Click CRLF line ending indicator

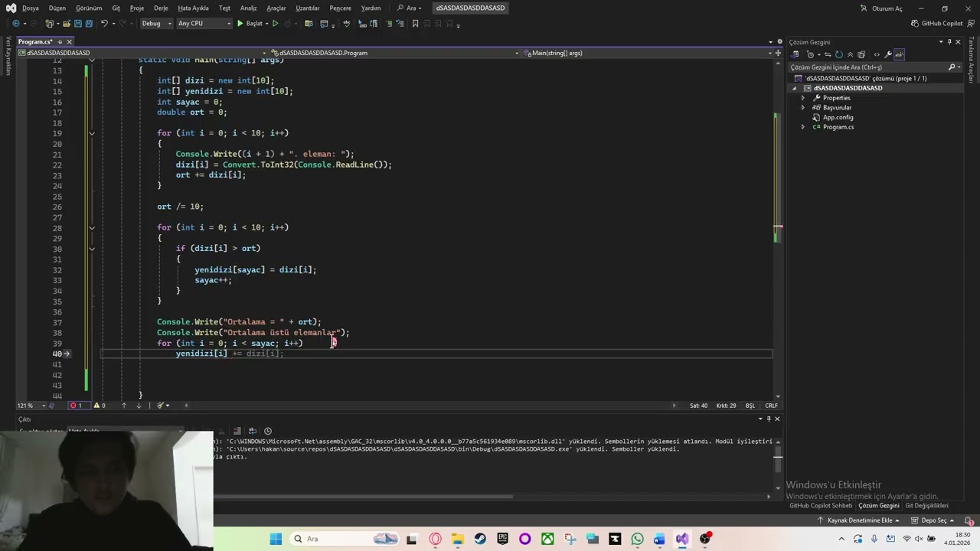[x=771, y=406]
